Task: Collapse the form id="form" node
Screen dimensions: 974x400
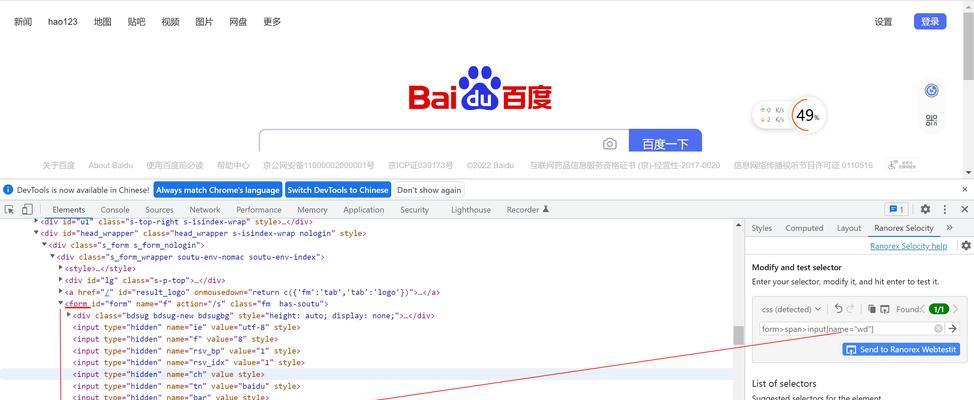Action: click(60, 303)
